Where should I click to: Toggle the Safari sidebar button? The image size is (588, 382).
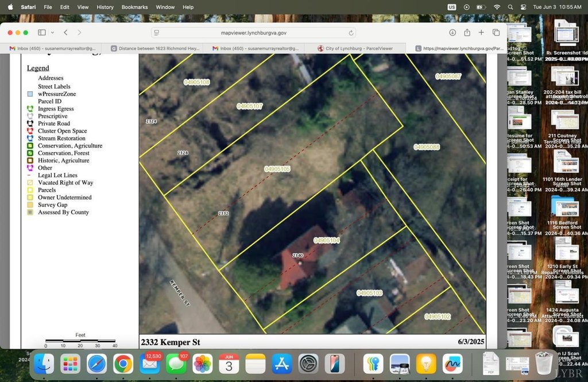click(x=41, y=33)
